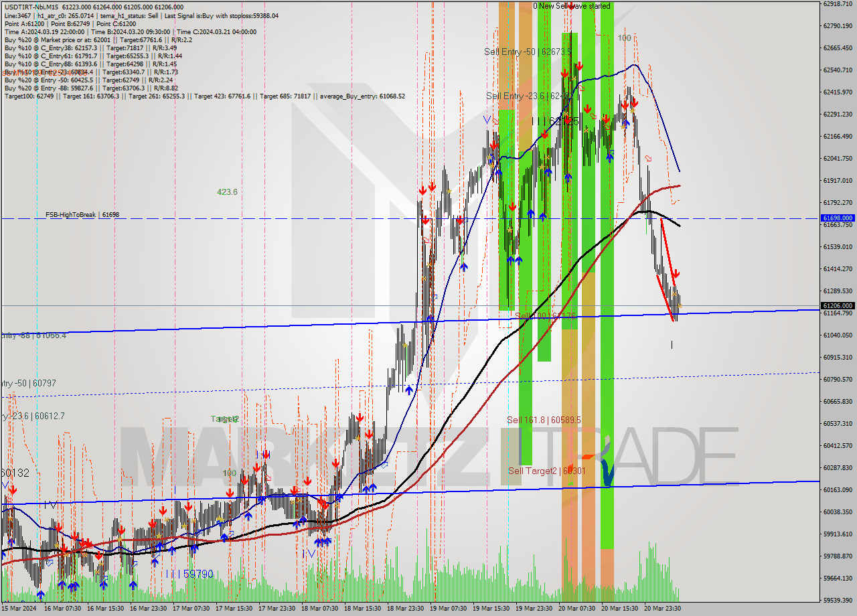Click the '17 Mar 07:30' time axis label

click(191, 609)
